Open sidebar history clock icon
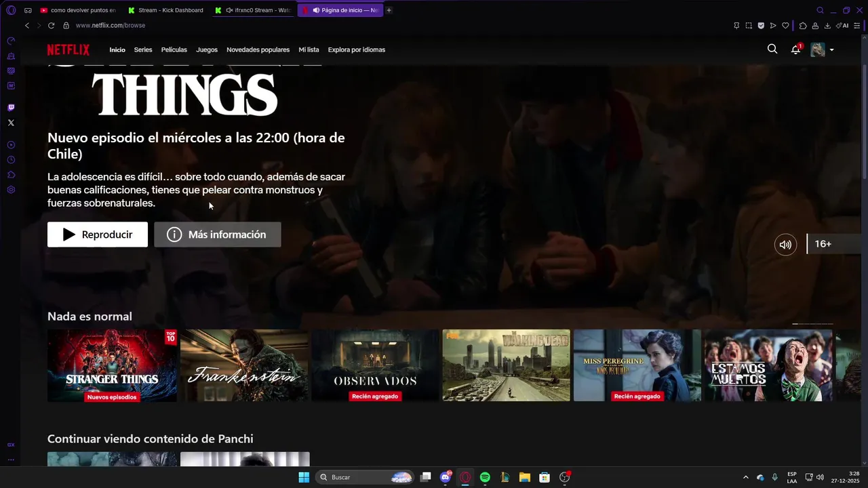868x488 pixels. tap(11, 160)
